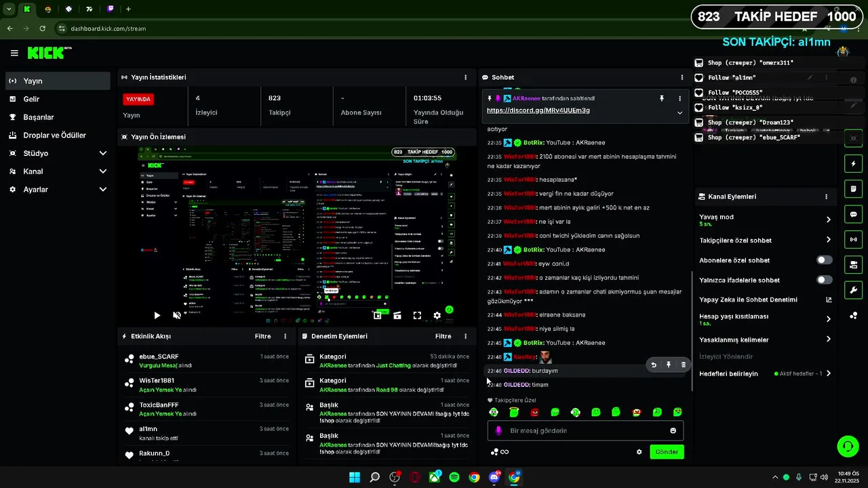Open Kanal Eylemleri three-dot menu
The image size is (868, 488).
[826, 197]
